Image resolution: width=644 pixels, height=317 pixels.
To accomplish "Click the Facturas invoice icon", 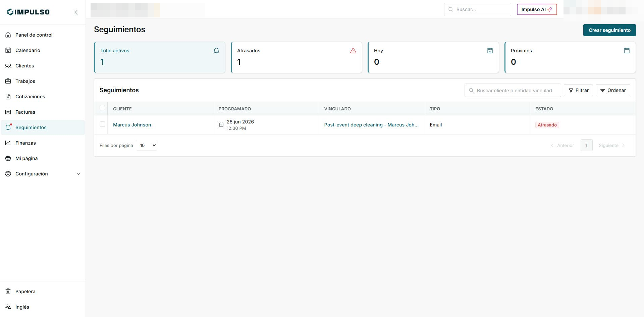I will [x=8, y=112].
